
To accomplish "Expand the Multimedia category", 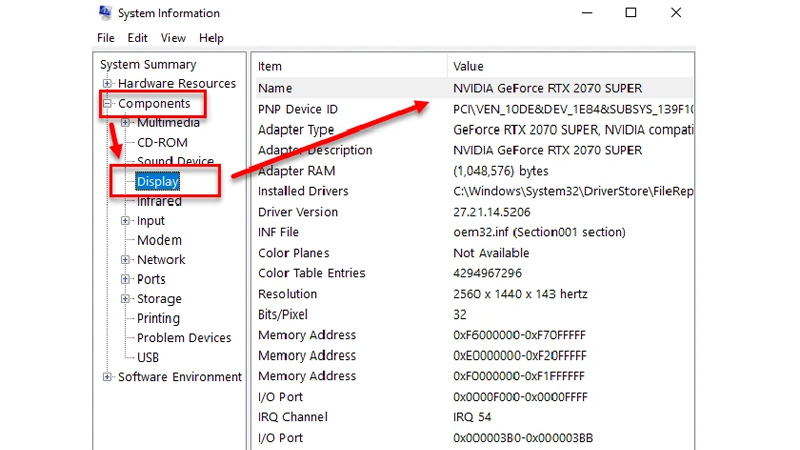I will pos(126,123).
